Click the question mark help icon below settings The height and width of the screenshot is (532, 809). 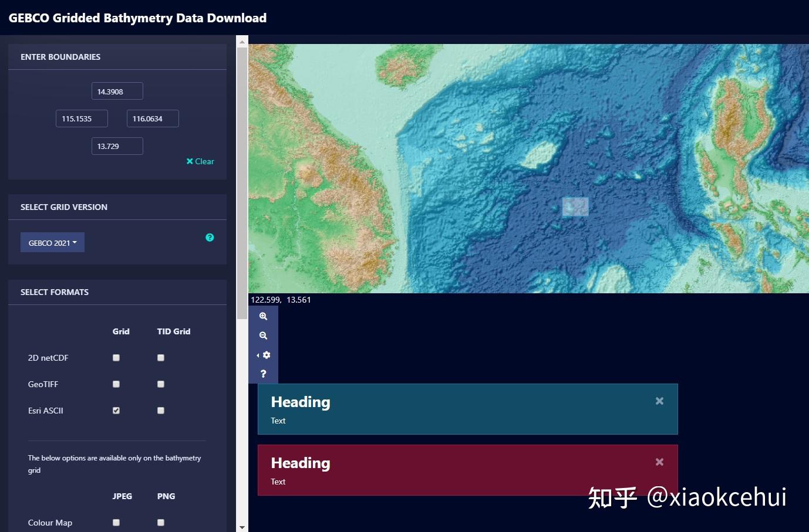263,374
